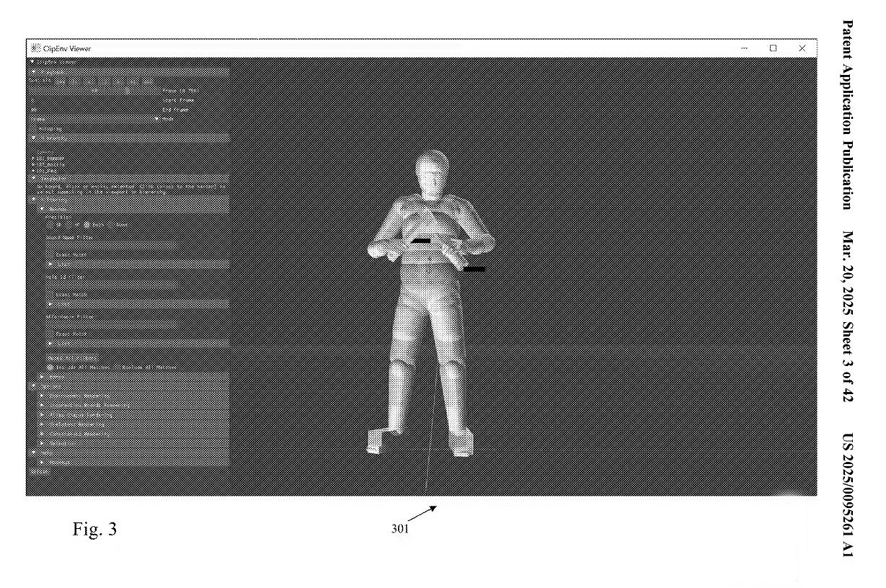Close the ClipEnv Viewer window
Screen dimensions: 886x588
(802, 48)
